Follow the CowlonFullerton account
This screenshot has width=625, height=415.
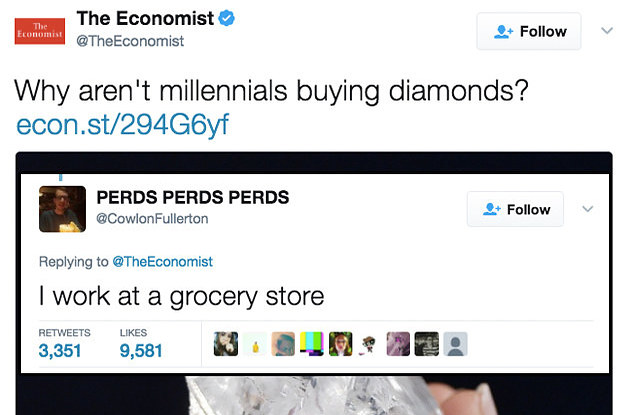[515, 209]
